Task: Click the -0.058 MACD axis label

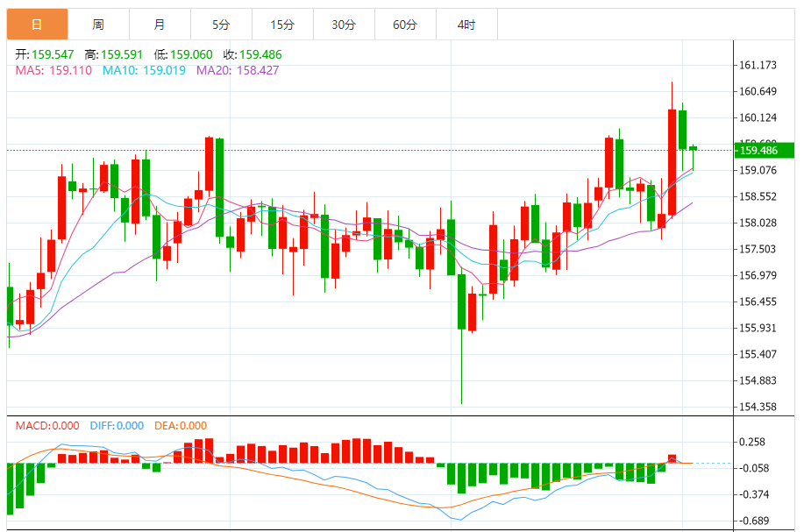Action: 754,468
